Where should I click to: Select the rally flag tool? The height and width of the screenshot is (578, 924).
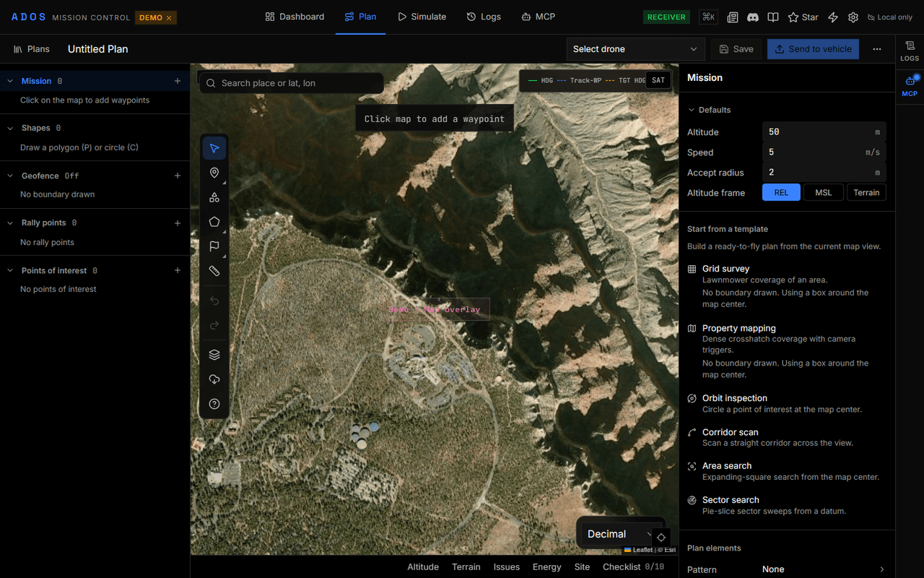(x=214, y=246)
